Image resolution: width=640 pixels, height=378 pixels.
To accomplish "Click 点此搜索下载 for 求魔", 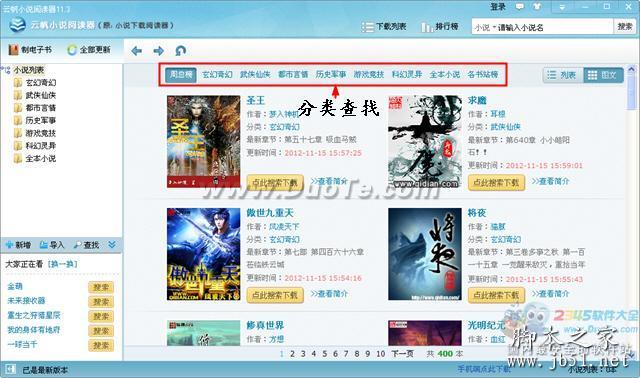I will point(496,182).
